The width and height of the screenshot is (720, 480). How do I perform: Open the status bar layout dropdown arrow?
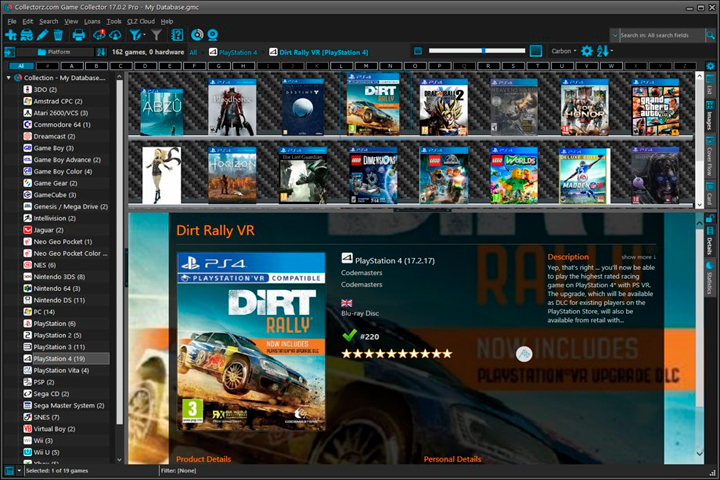pyautogui.click(x=19, y=471)
